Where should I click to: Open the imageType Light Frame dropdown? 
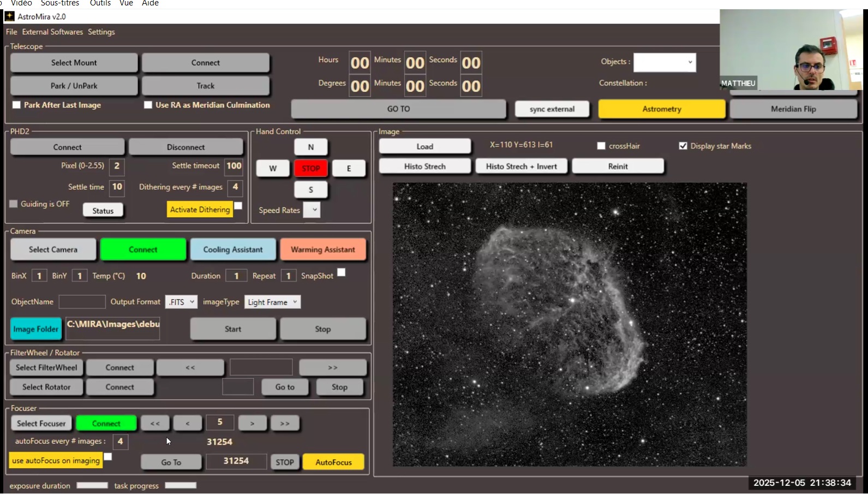coord(272,302)
